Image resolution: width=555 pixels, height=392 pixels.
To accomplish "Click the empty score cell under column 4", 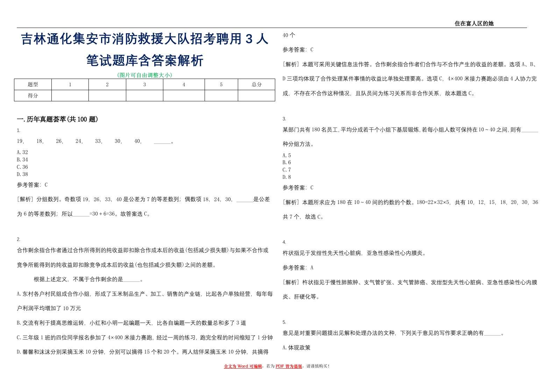I will tap(184, 96).
